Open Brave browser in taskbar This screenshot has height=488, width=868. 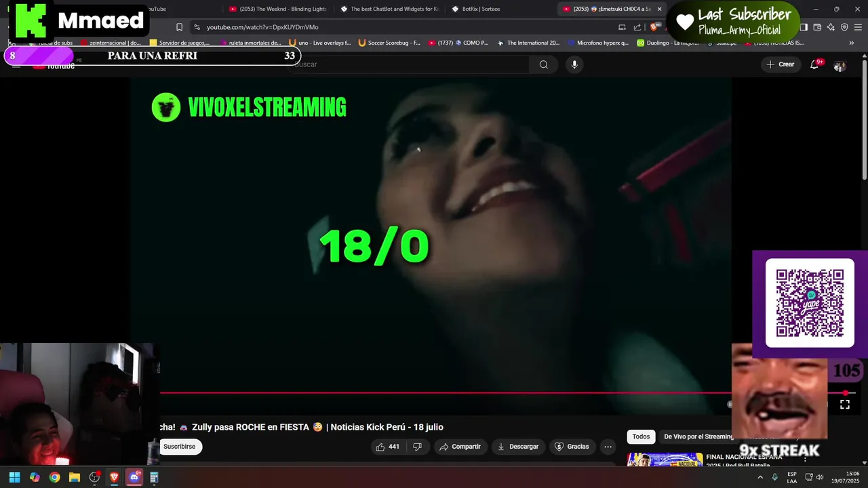point(115,477)
